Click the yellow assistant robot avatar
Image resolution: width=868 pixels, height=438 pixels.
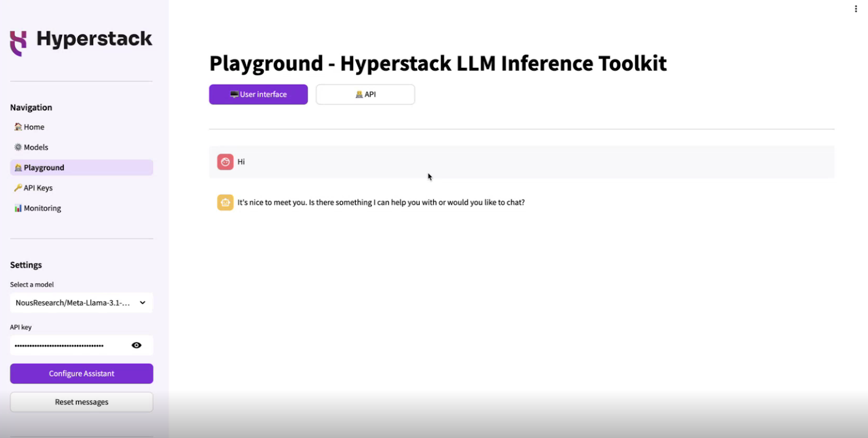click(x=225, y=202)
